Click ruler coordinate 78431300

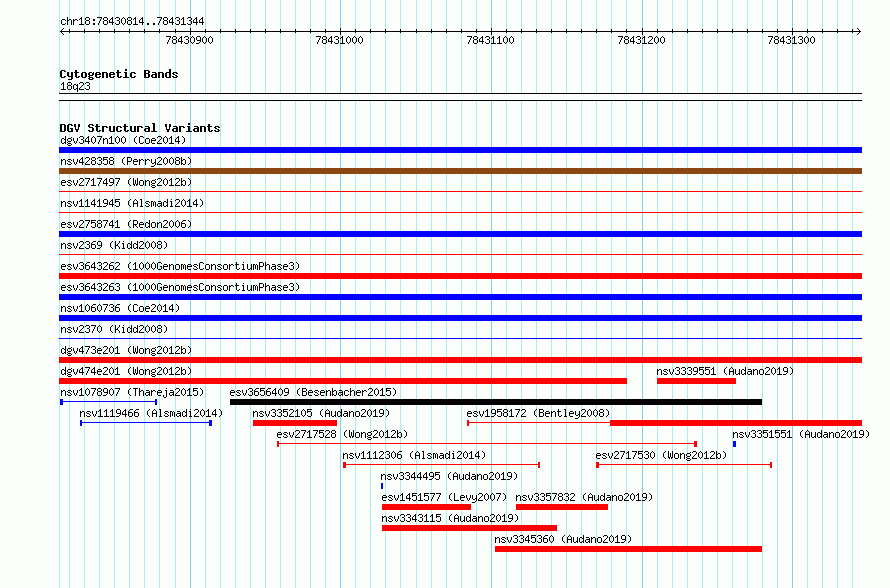pyautogui.click(x=791, y=40)
